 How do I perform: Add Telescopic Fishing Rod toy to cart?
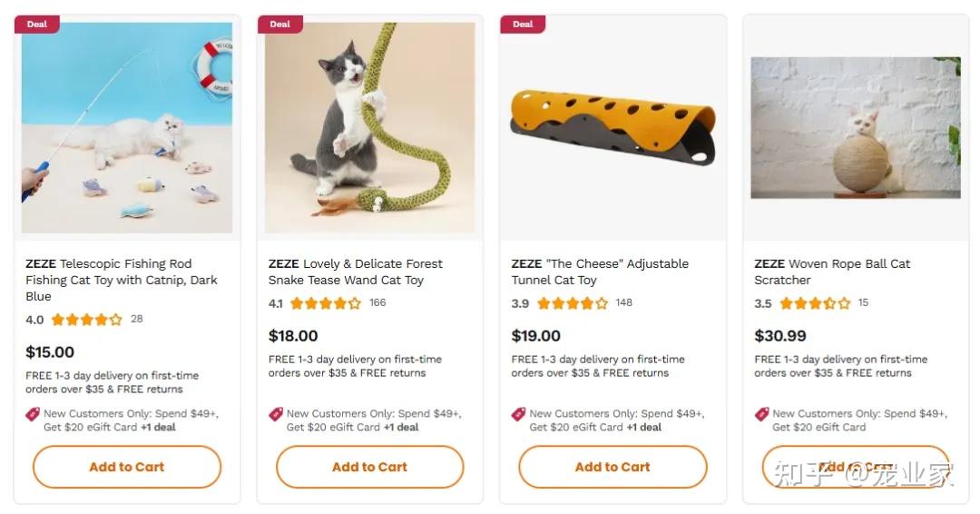tap(127, 467)
